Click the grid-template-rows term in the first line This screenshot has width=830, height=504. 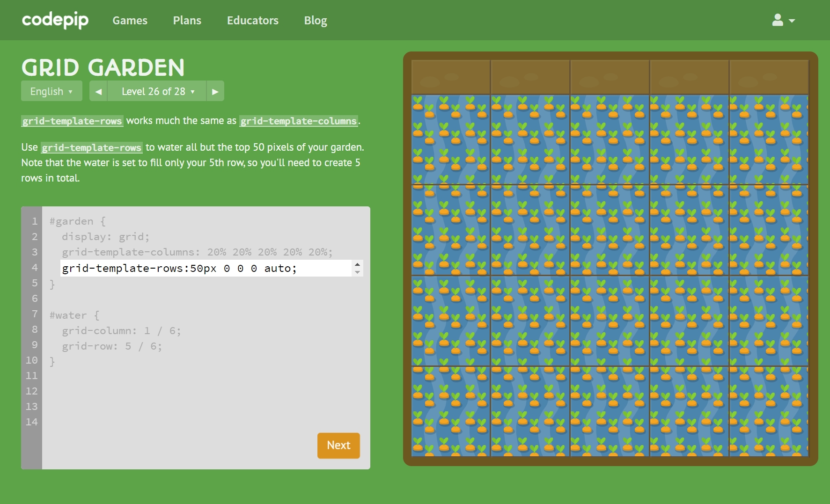[72, 121]
